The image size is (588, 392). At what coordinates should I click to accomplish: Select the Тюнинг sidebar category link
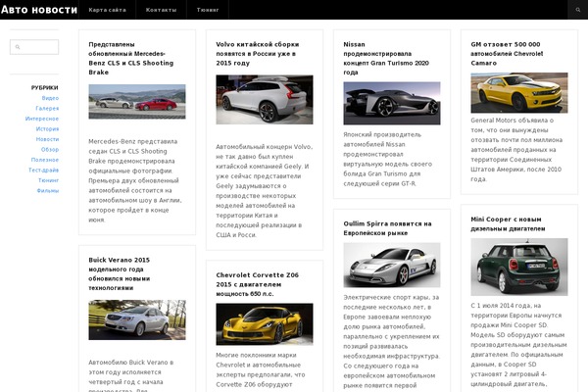click(48, 180)
